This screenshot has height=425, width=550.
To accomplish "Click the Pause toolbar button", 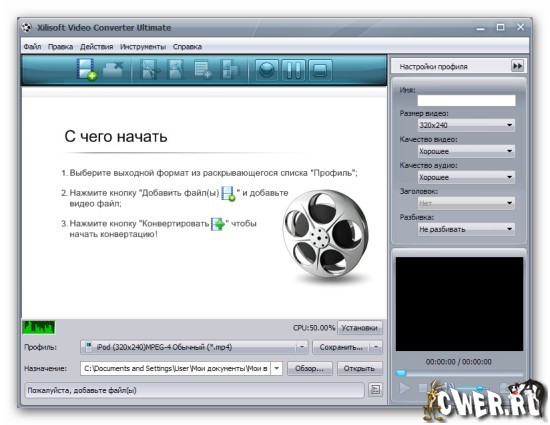I will tap(293, 70).
